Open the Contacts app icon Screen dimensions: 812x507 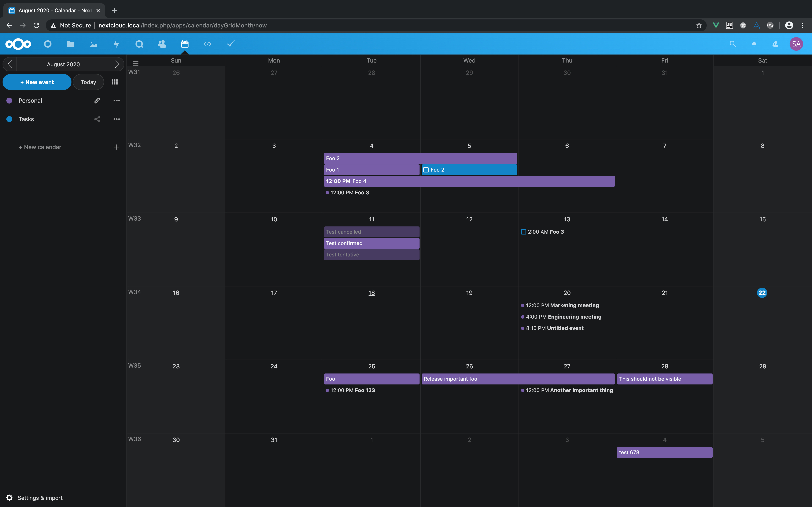tap(162, 44)
